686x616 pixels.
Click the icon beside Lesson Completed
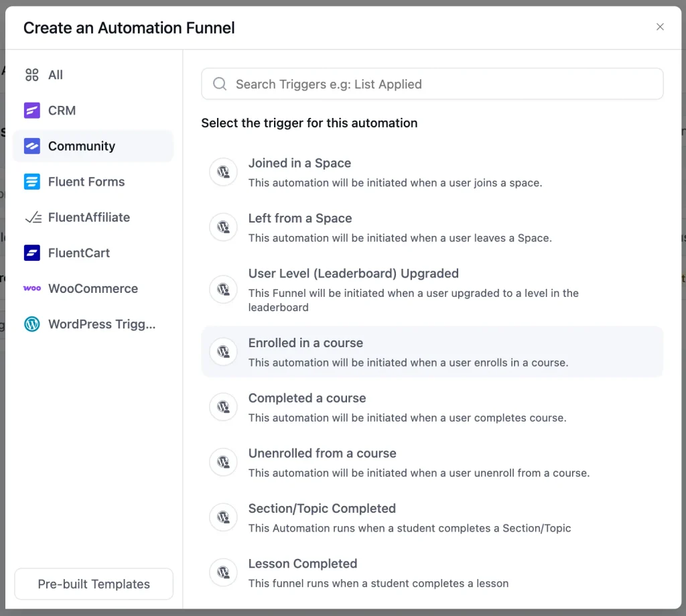224,572
